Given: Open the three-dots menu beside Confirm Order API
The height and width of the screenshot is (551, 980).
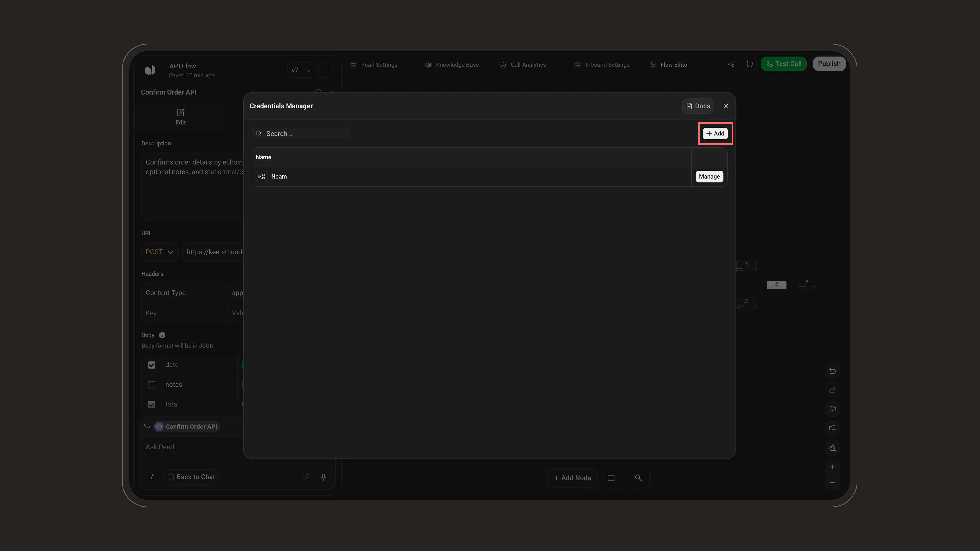Looking at the screenshot, I should 333,92.
